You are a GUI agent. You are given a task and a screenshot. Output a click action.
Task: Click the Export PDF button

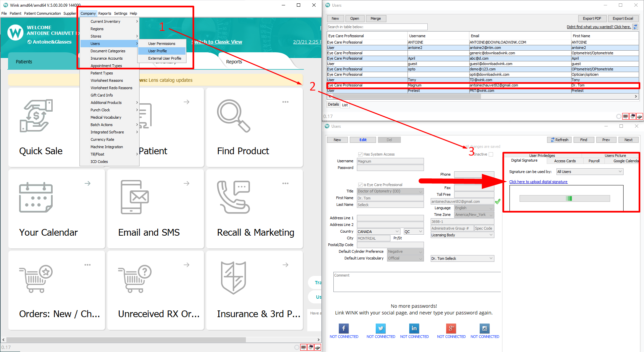(x=592, y=18)
